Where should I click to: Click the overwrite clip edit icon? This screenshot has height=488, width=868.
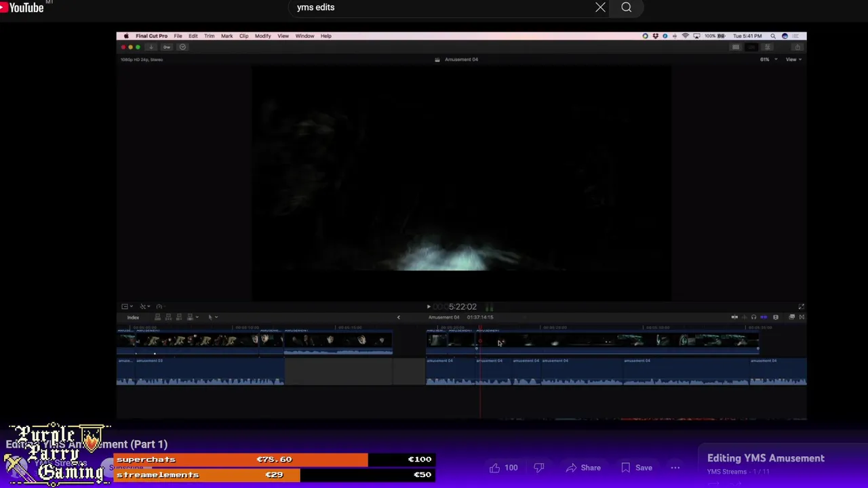tap(191, 317)
